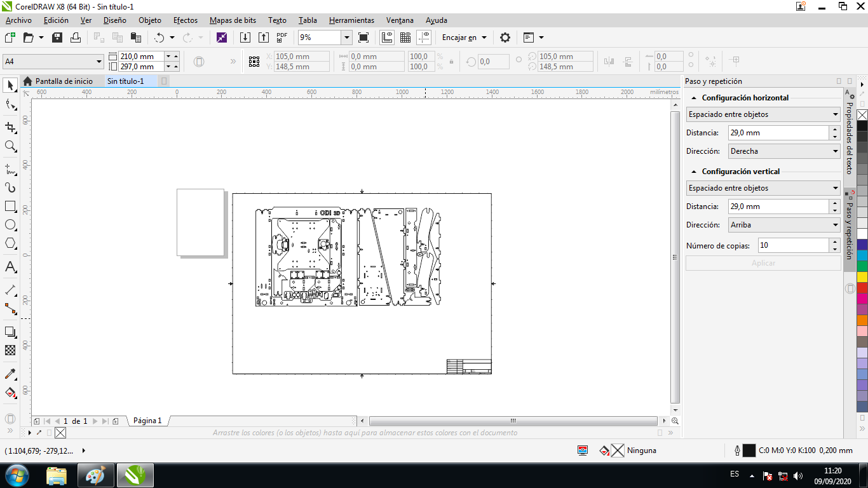The image size is (868, 488).
Task: Select the Eyedropper tool
Action: 10,373
